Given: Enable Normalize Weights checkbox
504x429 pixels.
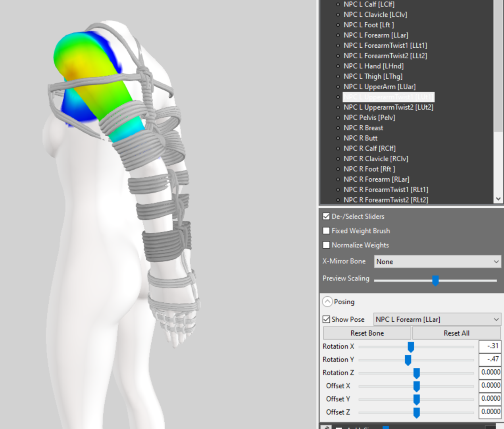Looking at the screenshot, I should click(327, 245).
